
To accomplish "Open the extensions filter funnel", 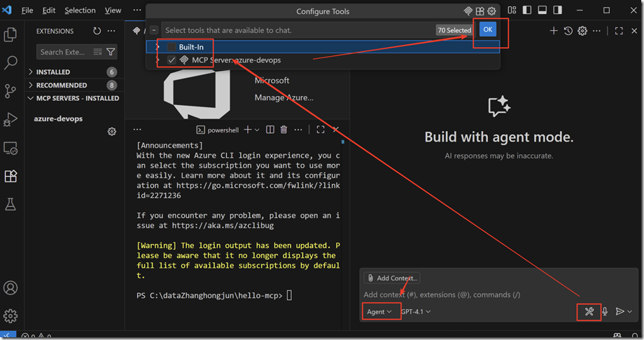I will click(x=111, y=52).
